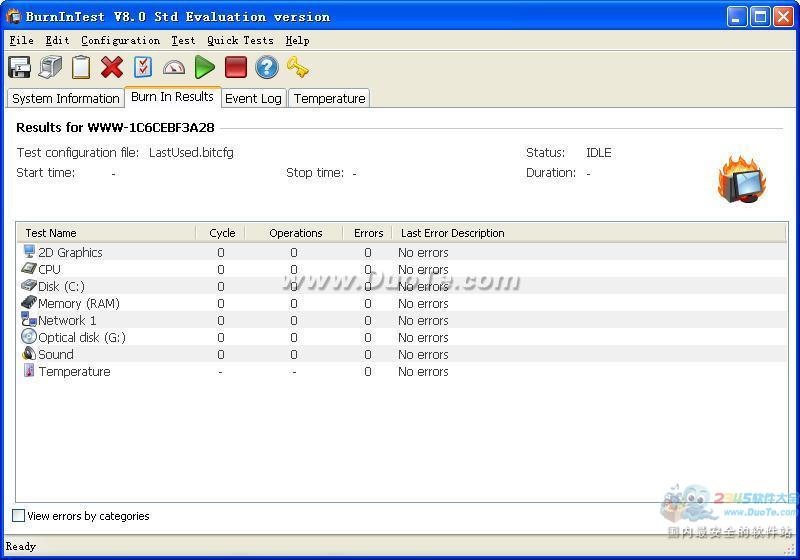The image size is (800, 560).
Task: Select the 2D Graphics test row
Action: click(402, 252)
